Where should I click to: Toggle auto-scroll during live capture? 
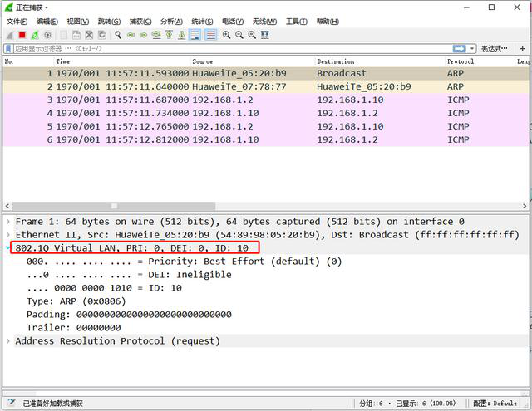point(195,35)
